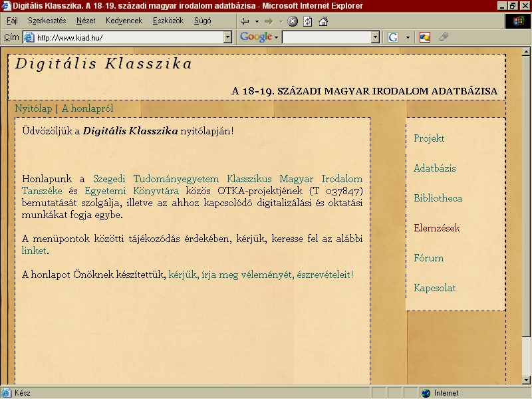Open the Kedvencek menu
The height and width of the screenshot is (399, 532).
click(x=124, y=21)
